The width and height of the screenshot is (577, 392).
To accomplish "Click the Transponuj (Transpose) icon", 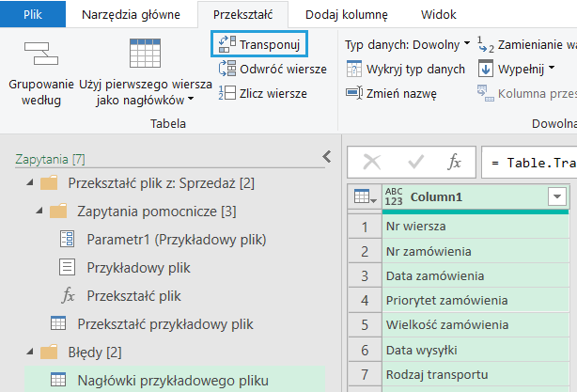I will coord(226,44).
